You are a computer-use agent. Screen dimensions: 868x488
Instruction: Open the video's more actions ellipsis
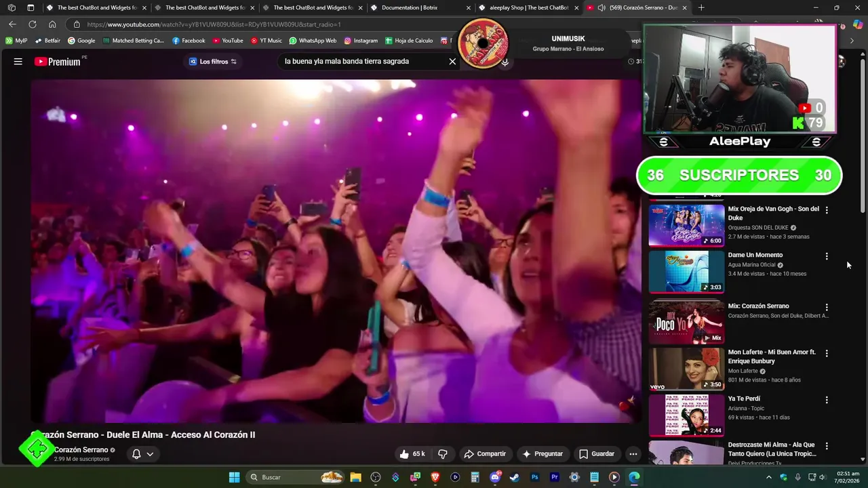click(633, 454)
